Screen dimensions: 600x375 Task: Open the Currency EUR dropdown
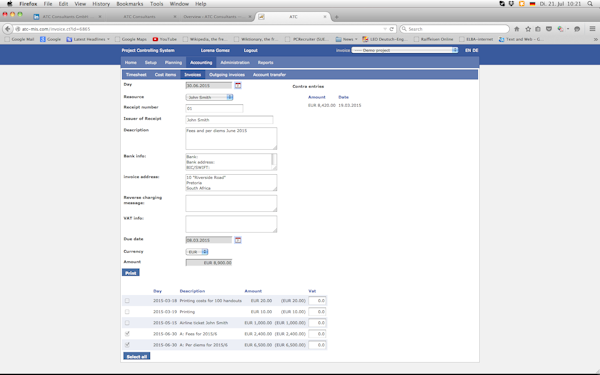(x=197, y=252)
